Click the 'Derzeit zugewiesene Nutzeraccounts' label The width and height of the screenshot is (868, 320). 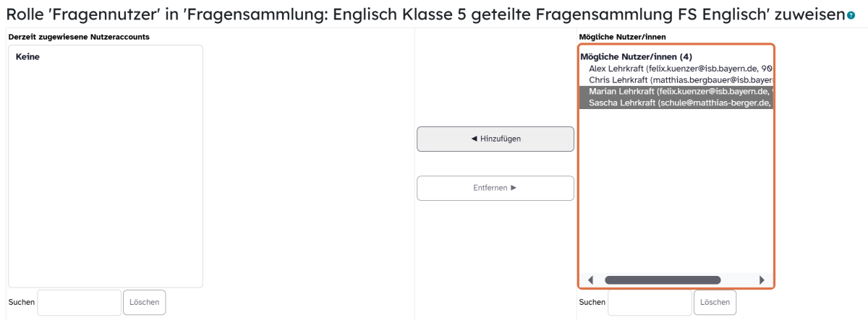click(79, 37)
